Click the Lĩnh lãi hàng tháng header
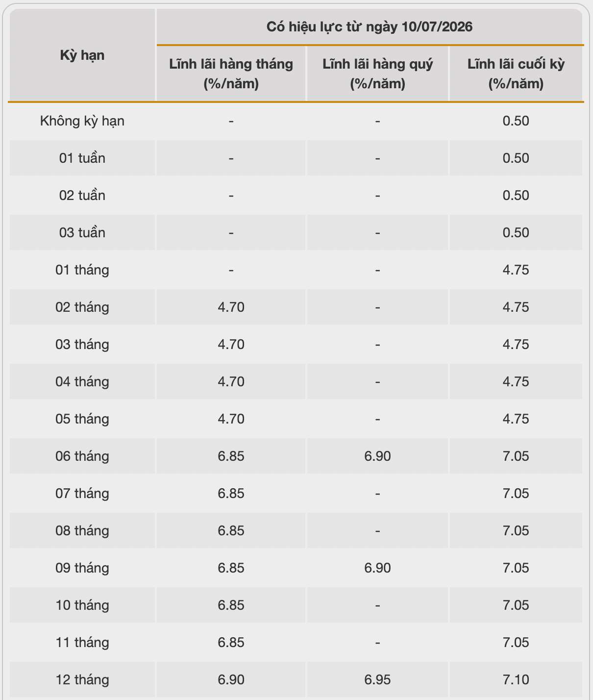 point(231,74)
